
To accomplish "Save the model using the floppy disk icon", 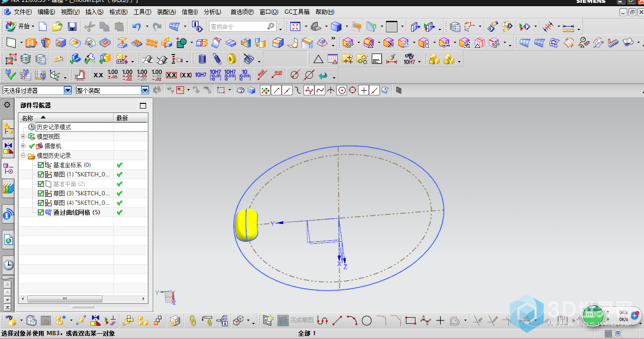I will click(x=72, y=27).
